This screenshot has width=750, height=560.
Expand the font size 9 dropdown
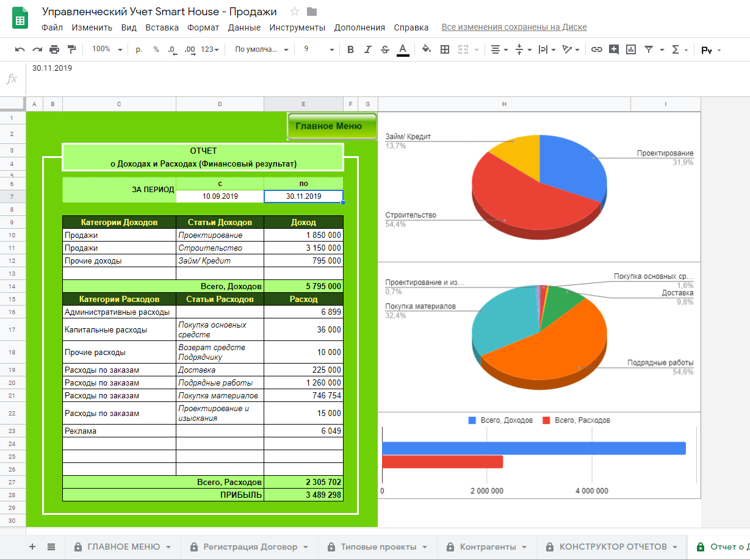point(319,49)
